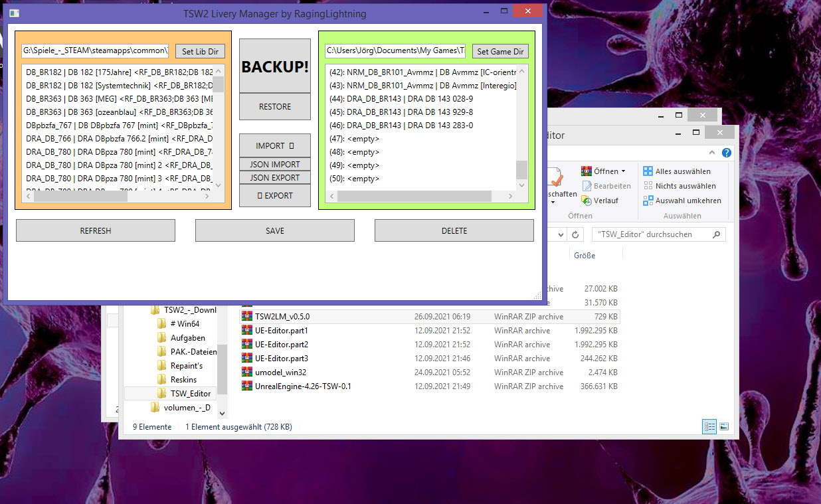821x504 pixels.
Task: Click the Eigenschaften checkmark icon in ribbon
Action: 555,177
